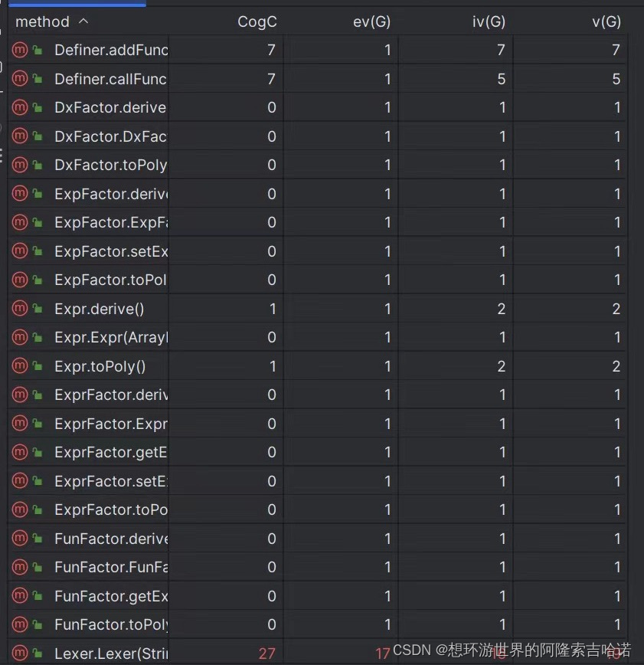
Task: Select the Definer.callFunc method name
Action: [x=110, y=79]
